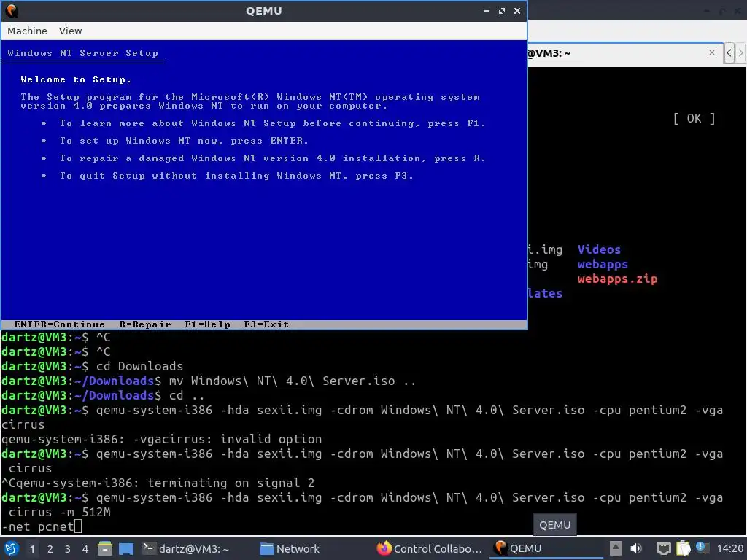Switch to workspace 3
The height and width of the screenshot is (560, 747).
pyautogui.click(x=68, y=549)
